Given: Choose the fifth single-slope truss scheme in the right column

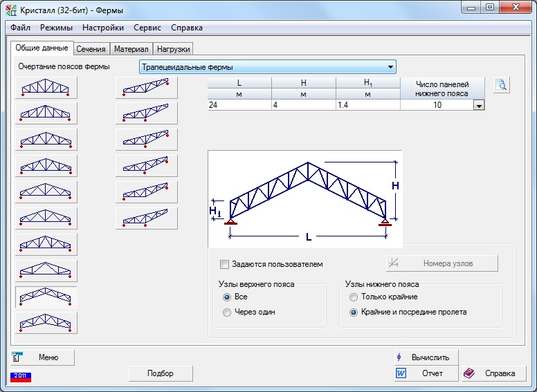Looking at the screenshot, I should (x=147, y=192).
